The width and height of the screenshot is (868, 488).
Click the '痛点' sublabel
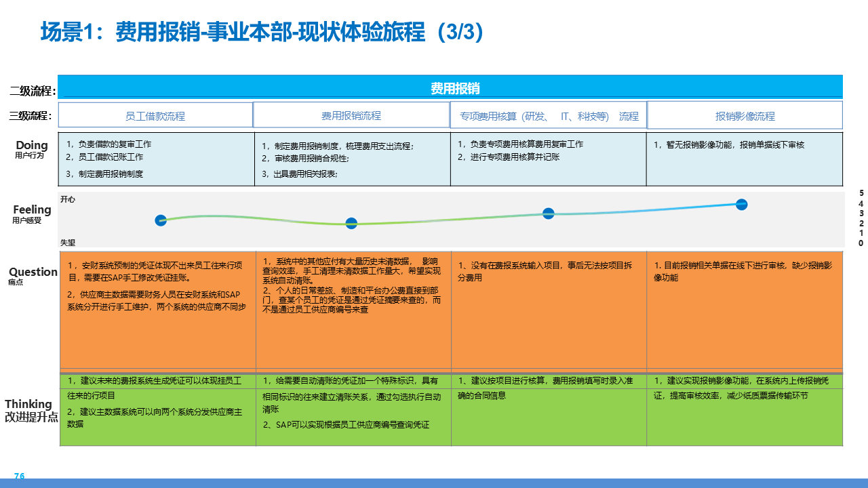16,282
